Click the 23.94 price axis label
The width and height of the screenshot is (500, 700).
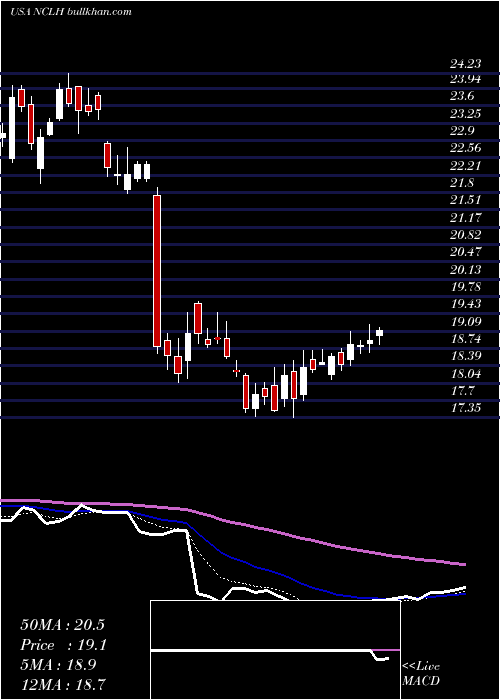point(466,79)
